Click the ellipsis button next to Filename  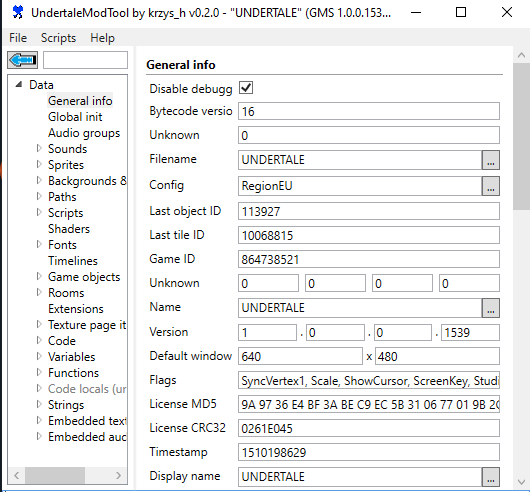[x=490, y=160]
